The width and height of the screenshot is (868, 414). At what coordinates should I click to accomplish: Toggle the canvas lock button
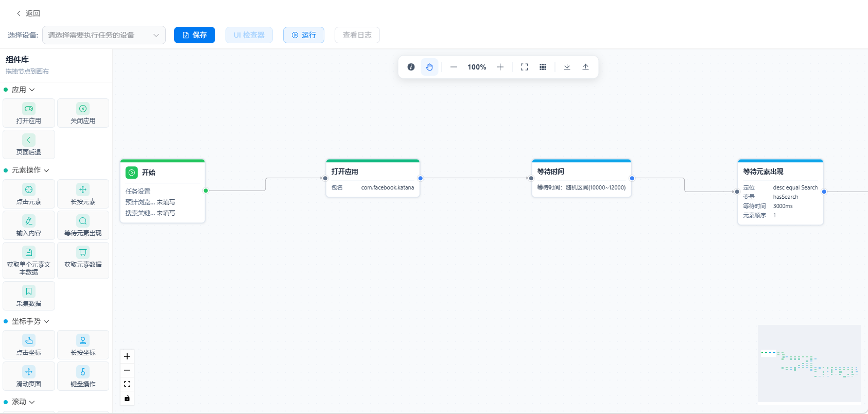point(127,398)
